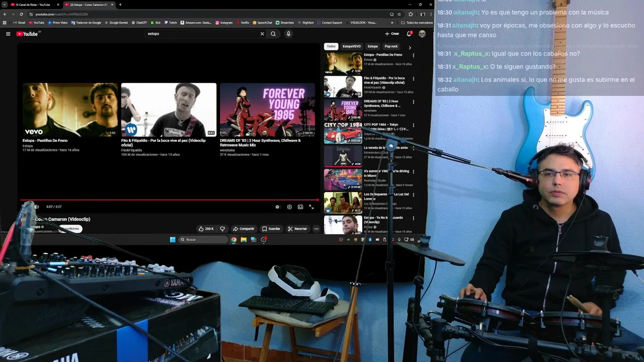Viewport: 644px width, 362px height.
Task: Play endscreen Fito & Fitipaldis thumbnail
Action: coord(169,110)
